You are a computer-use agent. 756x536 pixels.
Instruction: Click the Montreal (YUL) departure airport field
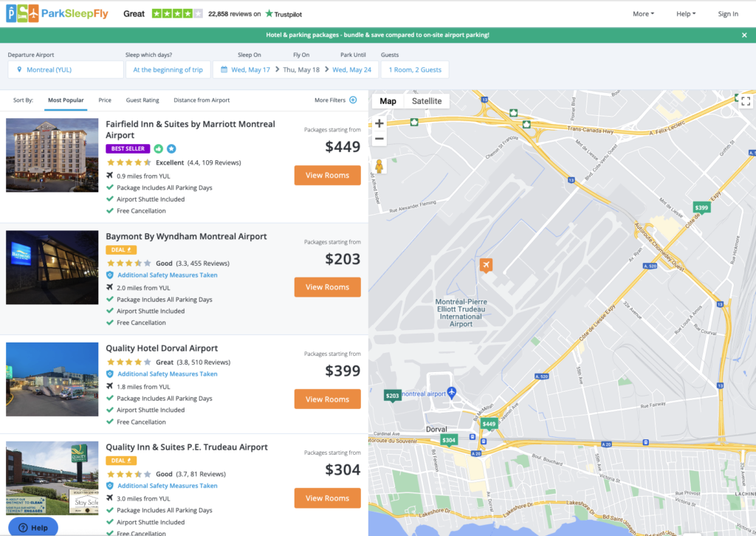pos(66,69)
